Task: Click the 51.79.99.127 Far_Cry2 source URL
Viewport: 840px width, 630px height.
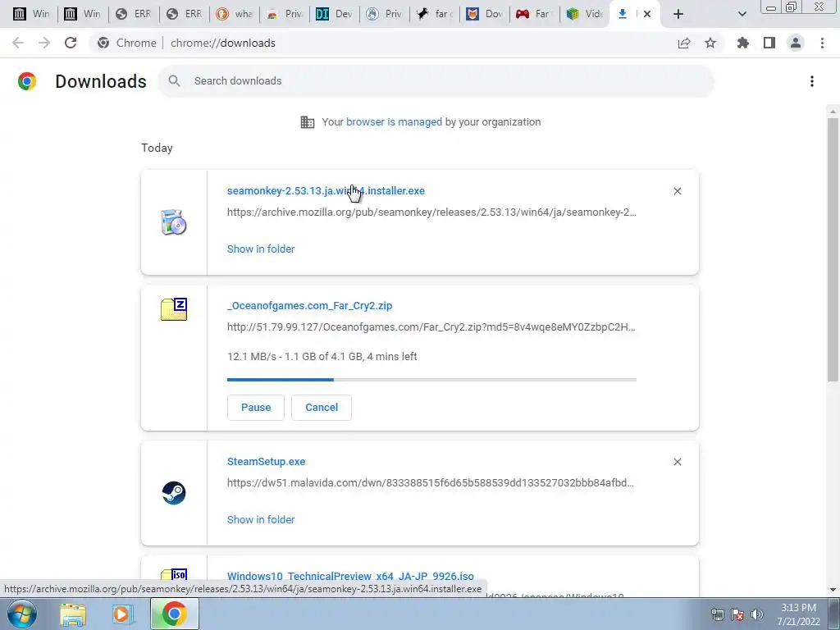Action: coord(431,327)
